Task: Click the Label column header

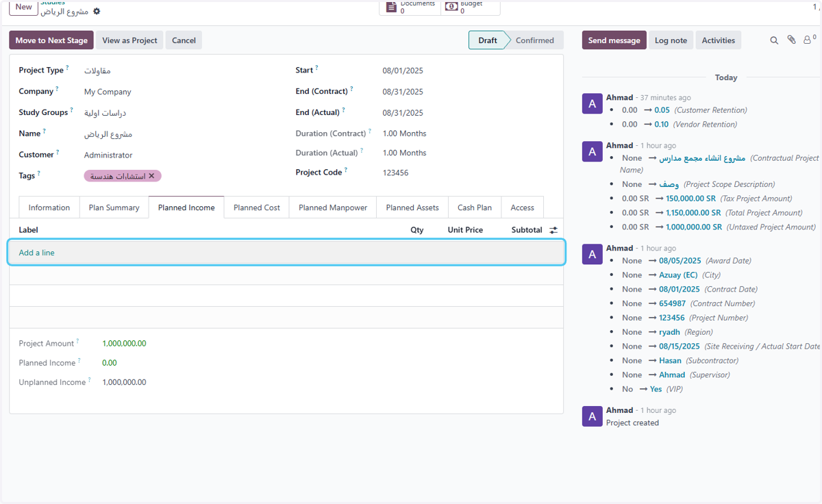Action: pyautogui.click(x=29, y=230)
